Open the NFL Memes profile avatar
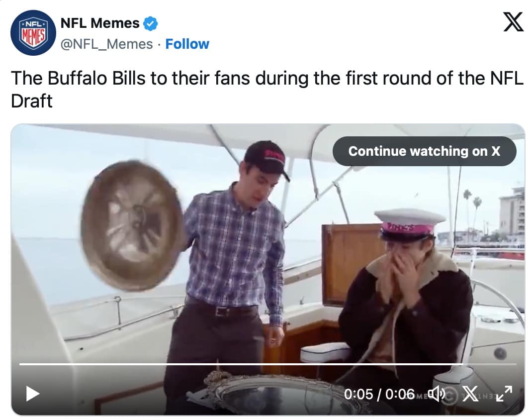This screenshot has width=532, height=420. (x=33, y=32)
